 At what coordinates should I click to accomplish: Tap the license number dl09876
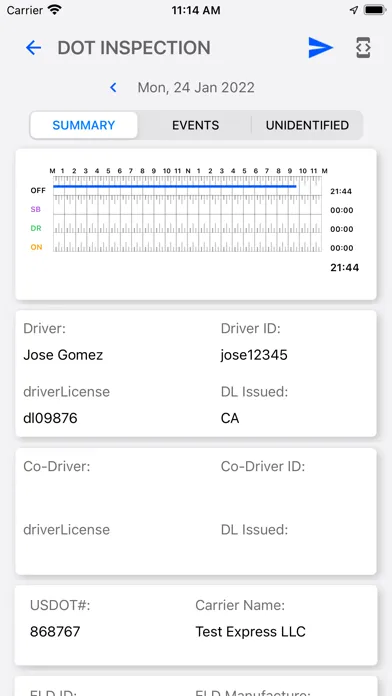pos(50,418)
